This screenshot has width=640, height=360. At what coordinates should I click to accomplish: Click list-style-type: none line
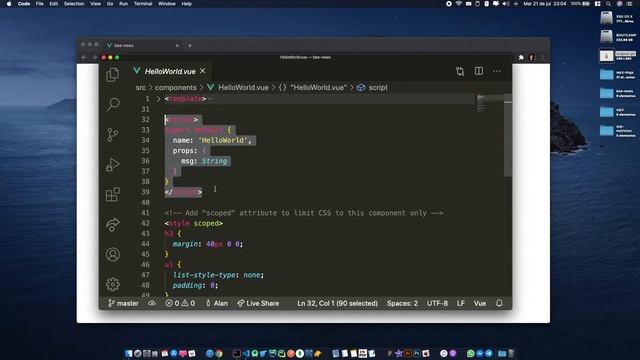click(x=218, y=275)
